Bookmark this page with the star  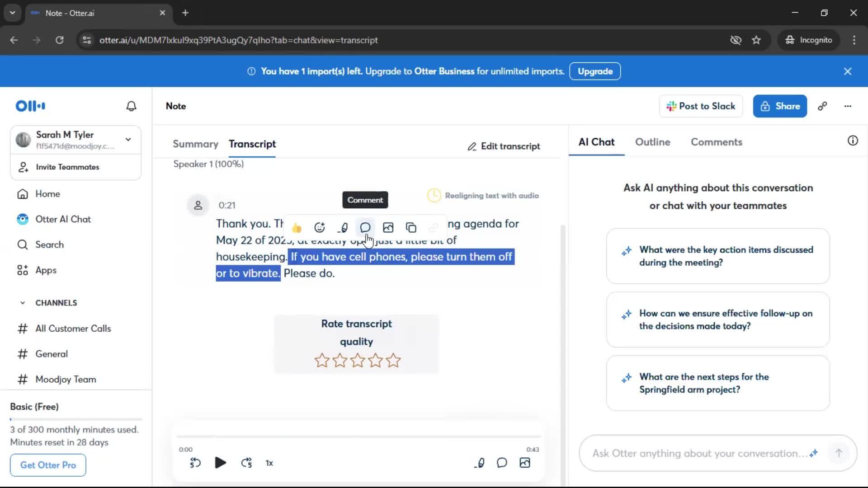point(756,40)
